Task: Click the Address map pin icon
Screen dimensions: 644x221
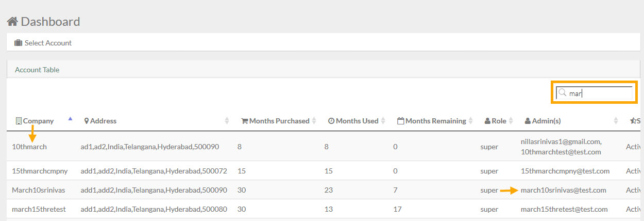Action: (87, 121)
